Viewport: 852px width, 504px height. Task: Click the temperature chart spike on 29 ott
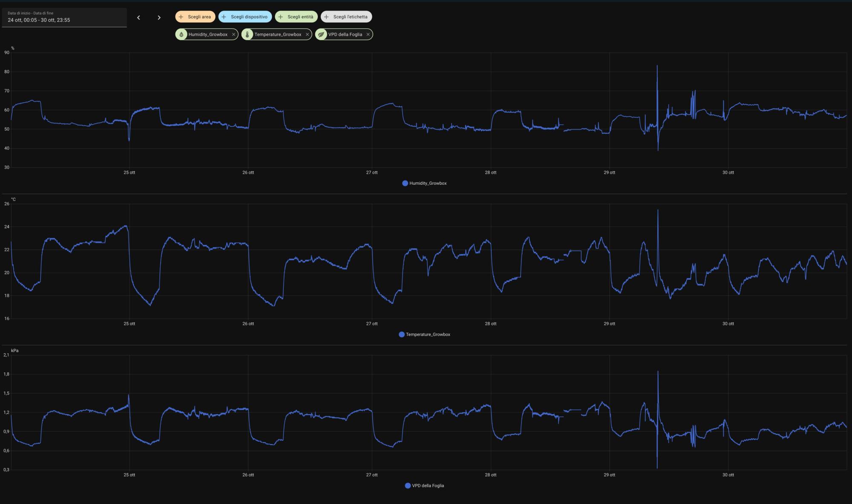coord(658,211)
